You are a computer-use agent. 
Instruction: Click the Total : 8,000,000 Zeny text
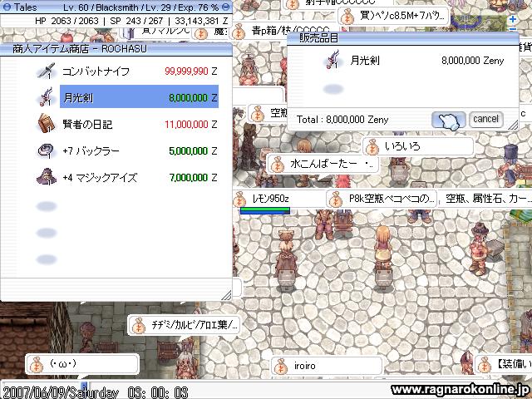pos(342,120)
